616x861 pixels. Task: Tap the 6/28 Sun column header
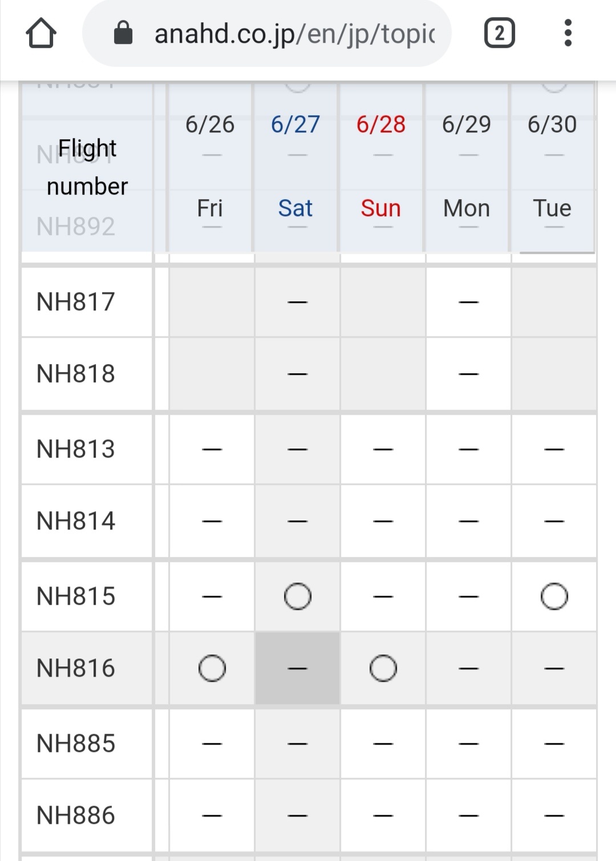coord(381,166)
